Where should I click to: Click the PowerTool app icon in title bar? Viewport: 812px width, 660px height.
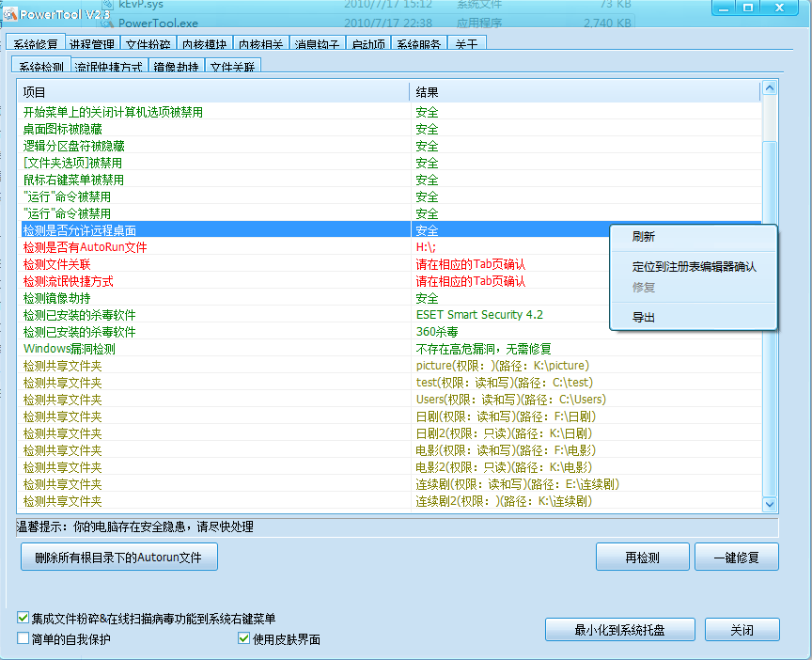(x=9, y=14)
